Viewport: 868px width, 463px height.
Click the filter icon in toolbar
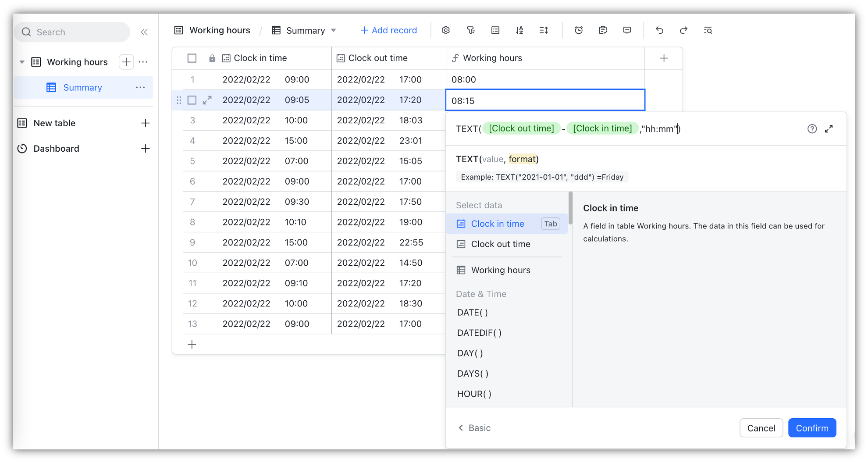click(x=471, y=30)
